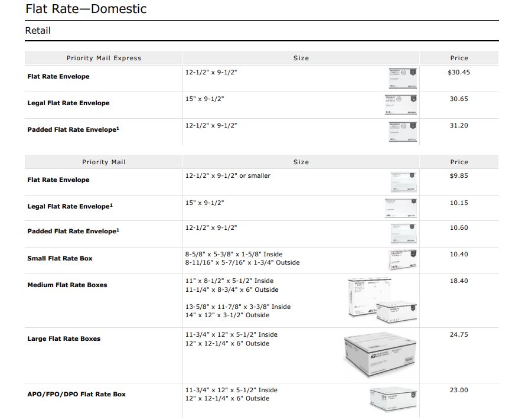Image resolution: width=525 pixels, height=420 pixels.
Task: Click the Small Flat Rate Box image
Action: point(402,259)
